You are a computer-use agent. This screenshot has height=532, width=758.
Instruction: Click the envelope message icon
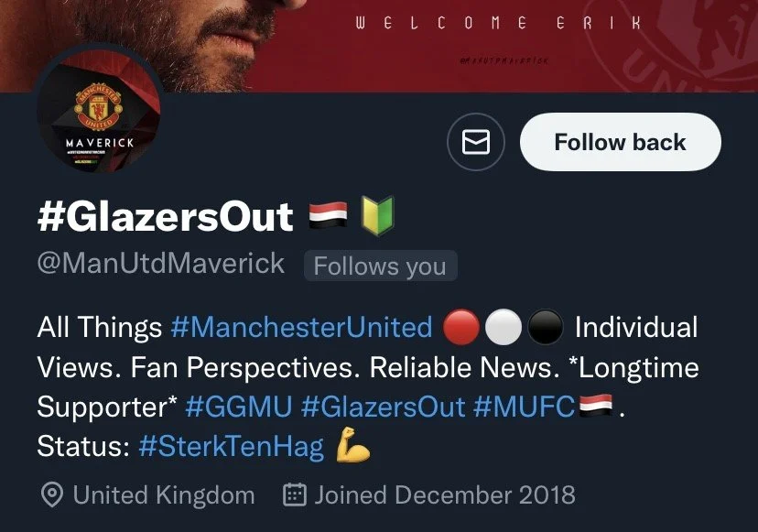click(476, 142)
